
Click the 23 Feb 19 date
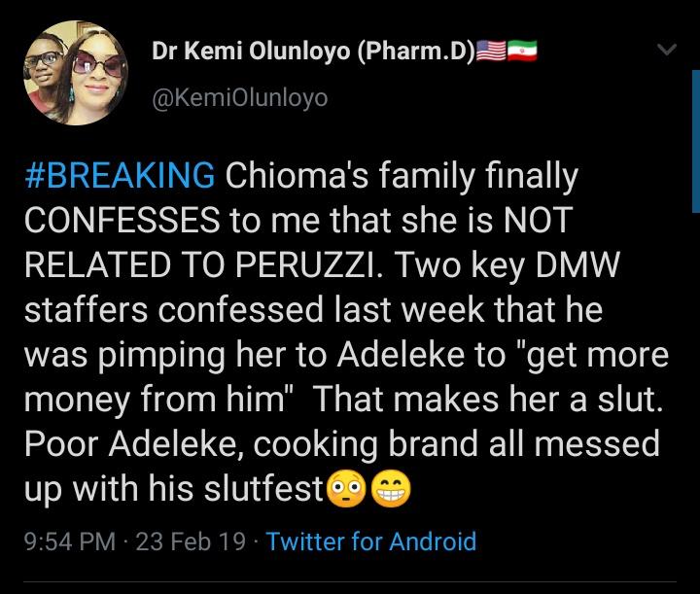pos(191,541)
